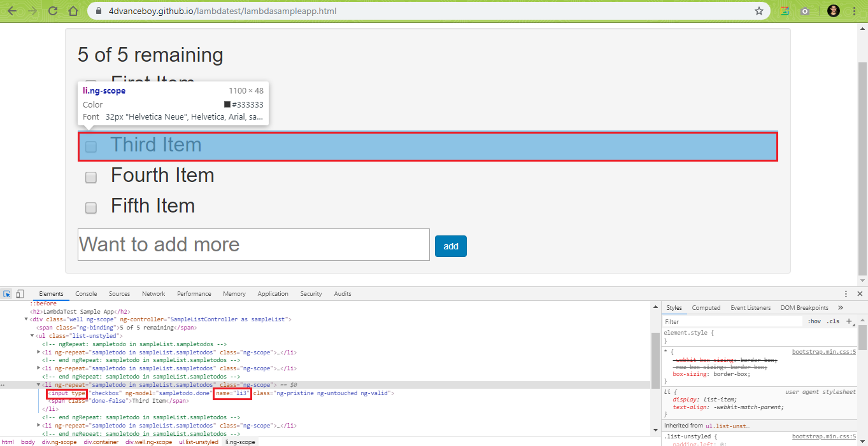Reload the current page
868x446 pixels.
pos(53,11)
